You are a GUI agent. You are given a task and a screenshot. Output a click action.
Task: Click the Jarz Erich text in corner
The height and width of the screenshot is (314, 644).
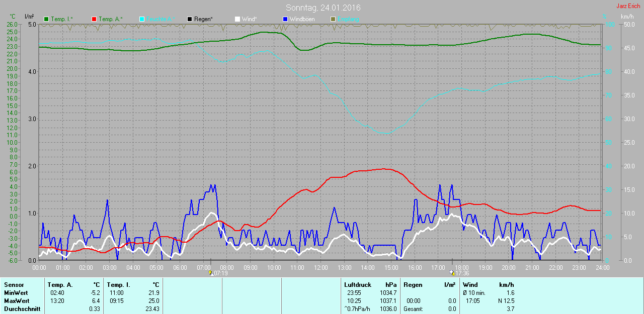coord(628,6)
